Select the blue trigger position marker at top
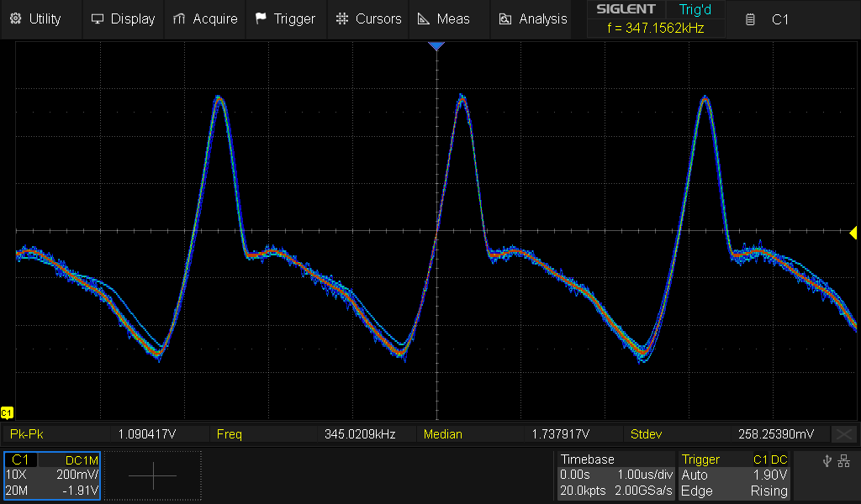The width and height of the screenshot is (861, 504). coord(436,46)
